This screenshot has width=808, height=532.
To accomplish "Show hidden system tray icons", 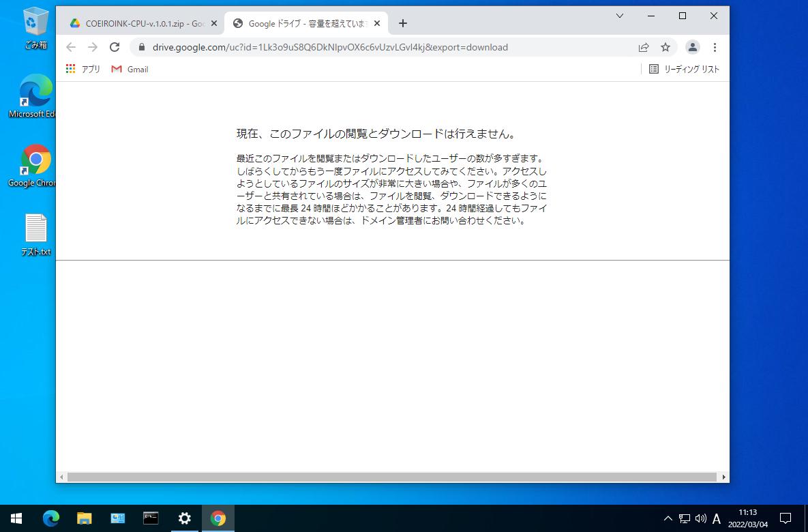I will click(668, 518).
